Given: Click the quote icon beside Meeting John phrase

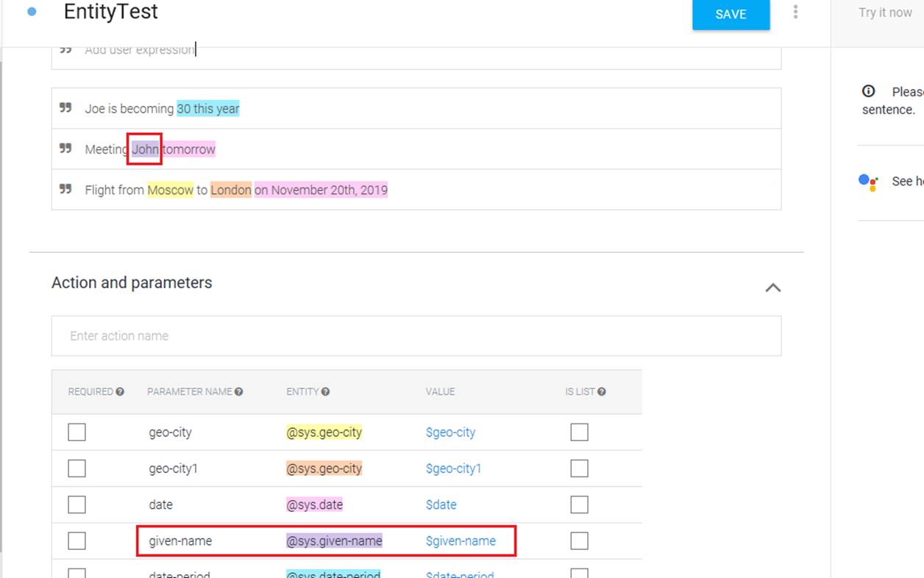Looking at the screenshot, I should point(65,149).
